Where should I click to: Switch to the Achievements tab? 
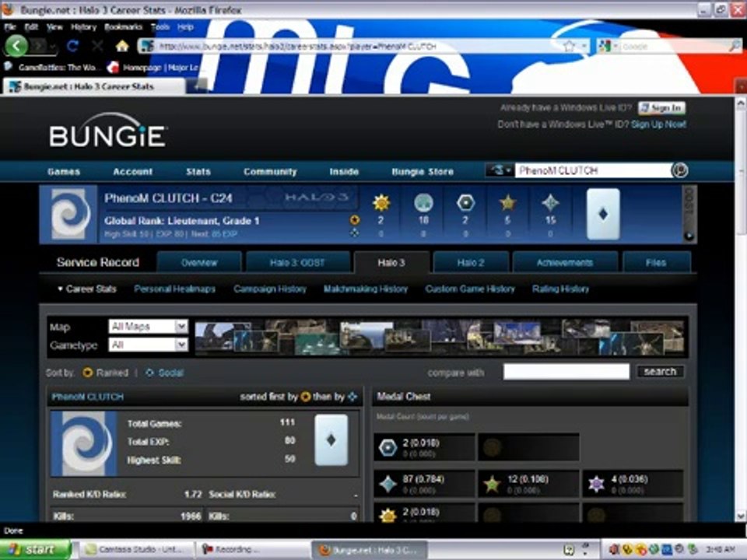(565, 262)
